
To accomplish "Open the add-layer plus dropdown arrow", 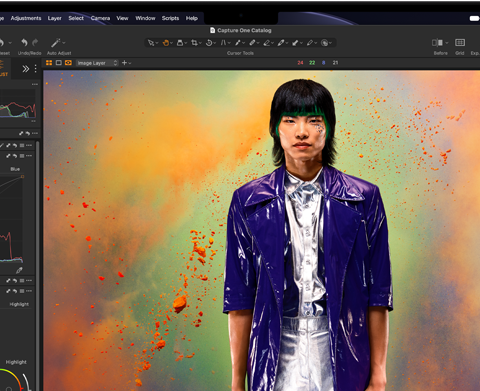I will click(130, 63).
